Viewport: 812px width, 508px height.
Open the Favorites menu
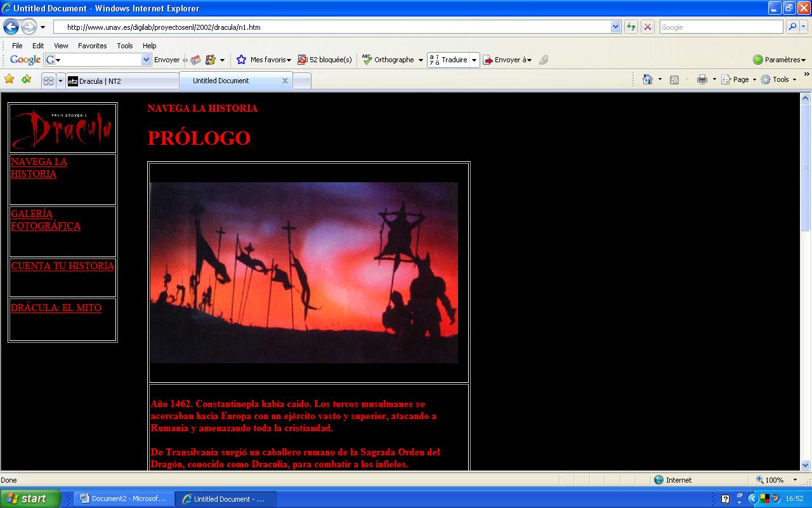(x=92, y=46)
